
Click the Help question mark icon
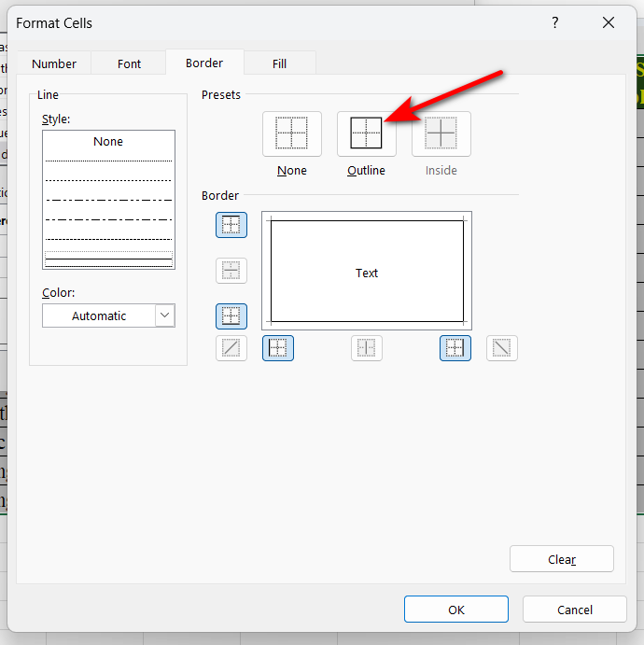coord(554,22)
